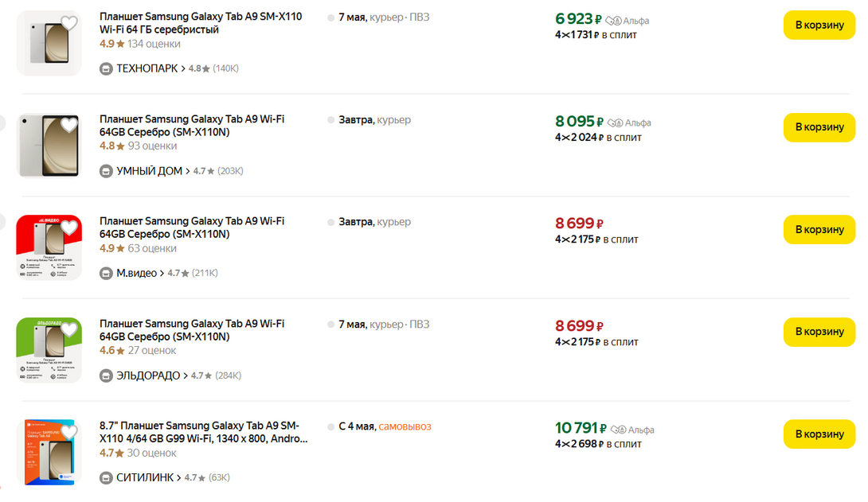Viewport: 868px width, 502px height.
Task: Expand ЭЛЬДОРАДО seller info chevron
Action: 186,376
